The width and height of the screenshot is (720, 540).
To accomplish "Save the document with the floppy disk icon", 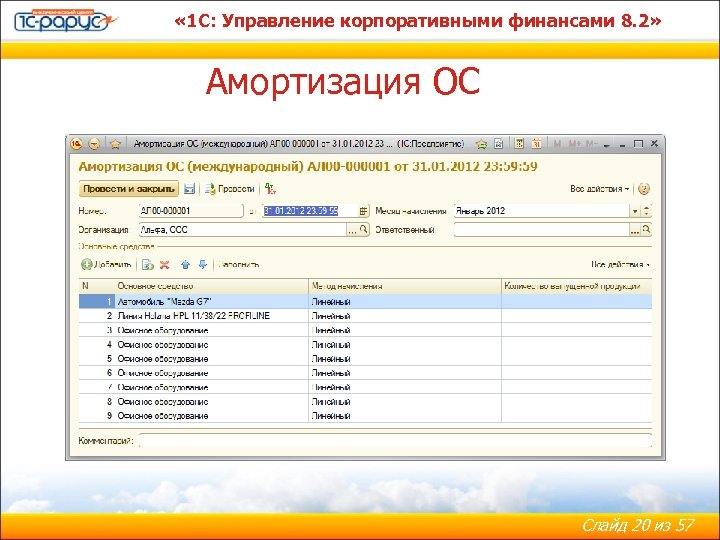I will pyautogui.click(x=189, y=189).
